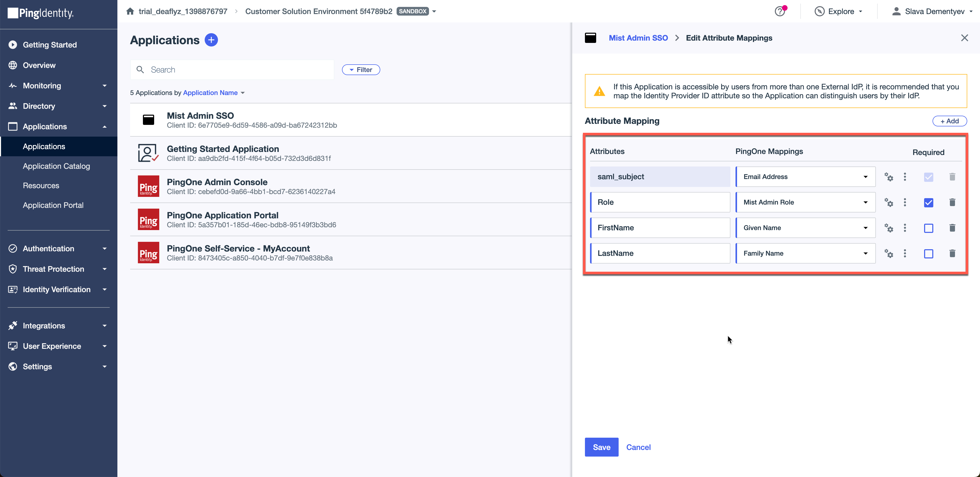The image size is (980, 477).
Task: Open Mist Admin Role mapping dropdown
Action: (805, 202)
